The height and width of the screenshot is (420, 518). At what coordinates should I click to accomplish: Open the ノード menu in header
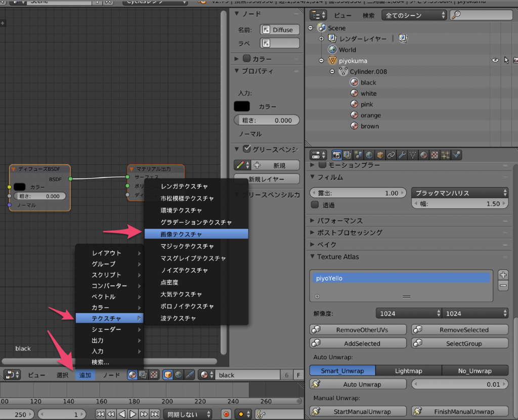tap(111, 375)
